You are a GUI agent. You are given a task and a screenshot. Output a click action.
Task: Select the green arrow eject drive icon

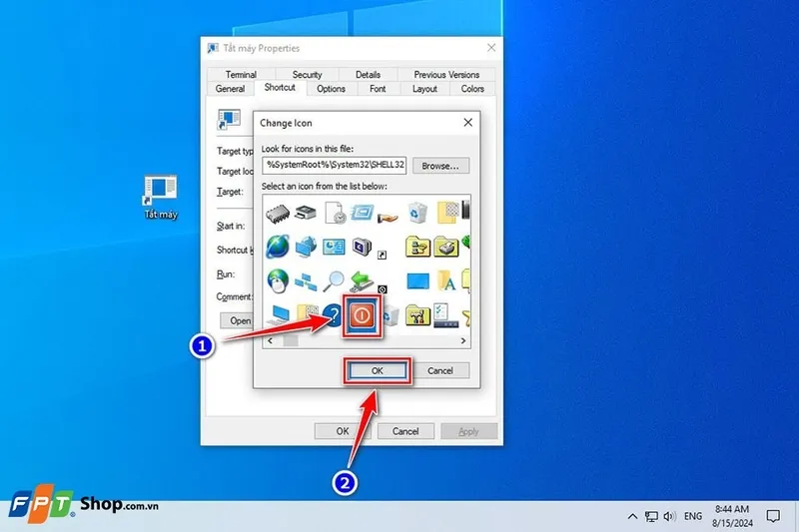coord(363,281)
